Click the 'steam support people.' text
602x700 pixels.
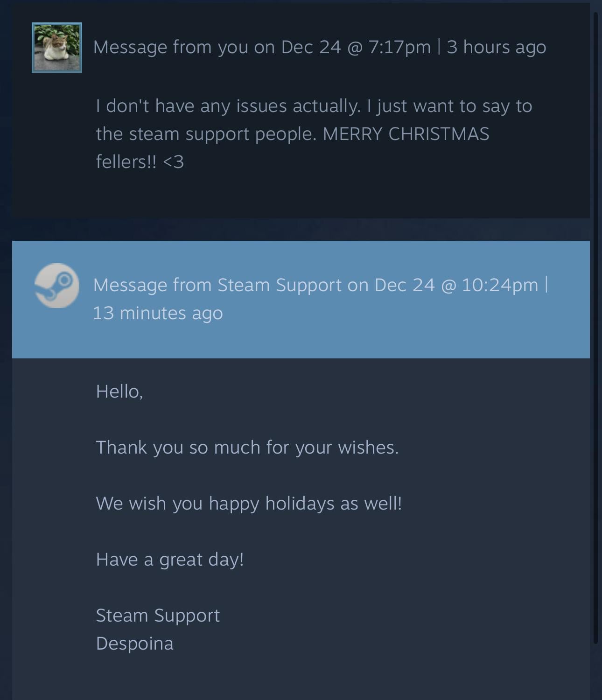(x=223, y=134)
